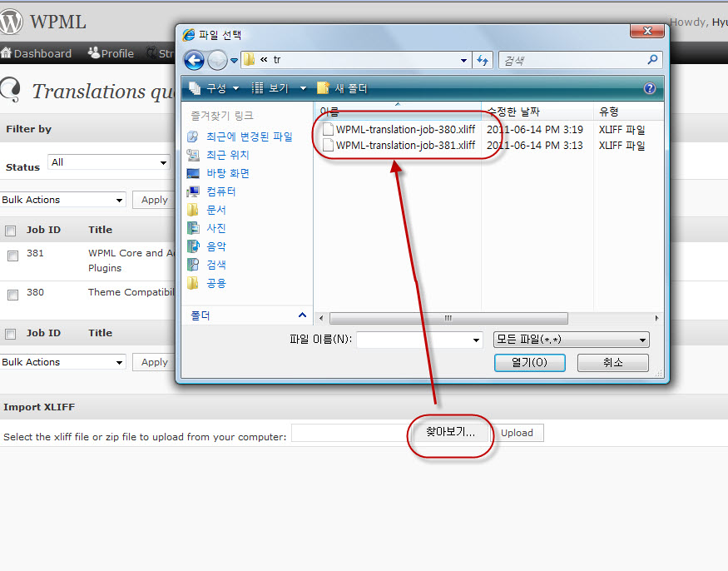Viewport: 728px width, 571px height.
Task: Open the 구성 organize dropdown arrow
Action: pos(235,88)
